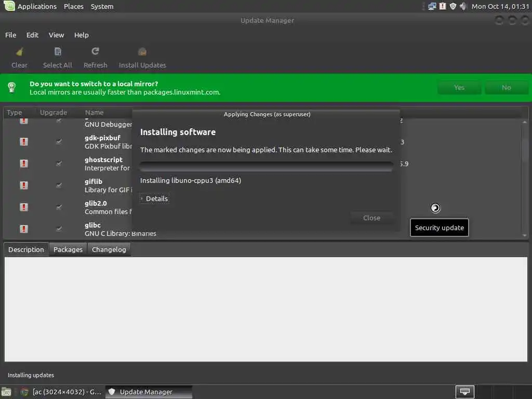Open the Edit menu
Screen dimensions: 532x399
click(x=33, y=35)
